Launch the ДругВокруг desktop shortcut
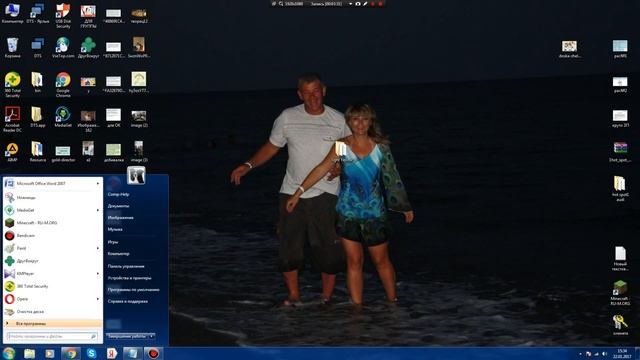 pos(88,48)
